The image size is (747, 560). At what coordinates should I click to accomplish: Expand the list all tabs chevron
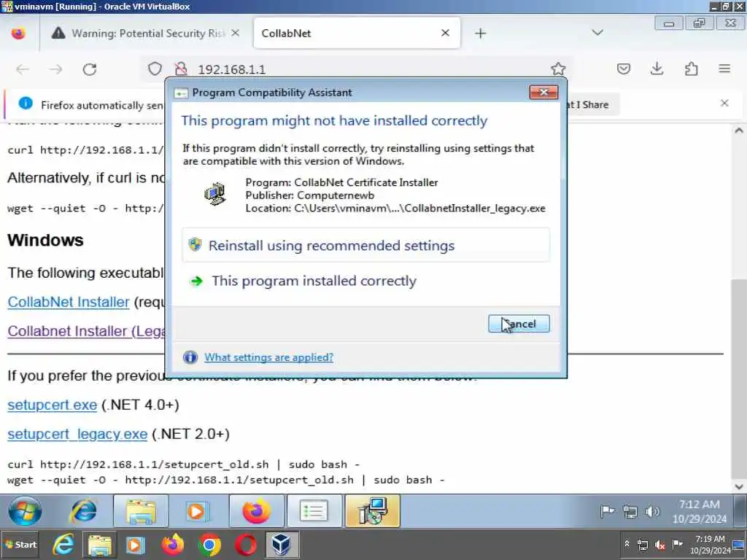click(x=597, y=33)
